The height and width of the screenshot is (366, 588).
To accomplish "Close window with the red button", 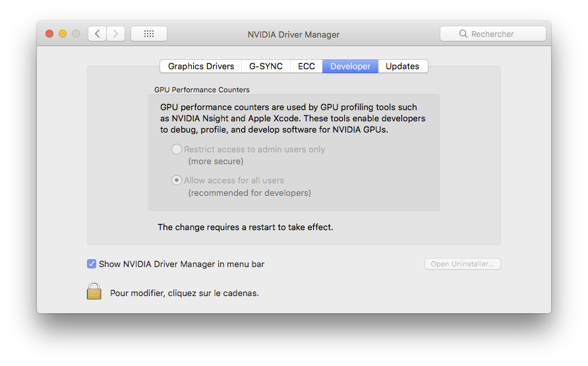I will point(49,34).
